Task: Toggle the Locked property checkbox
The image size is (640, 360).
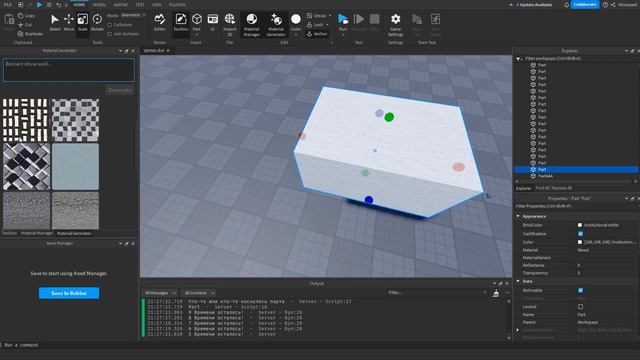Action: click(580, 307)
